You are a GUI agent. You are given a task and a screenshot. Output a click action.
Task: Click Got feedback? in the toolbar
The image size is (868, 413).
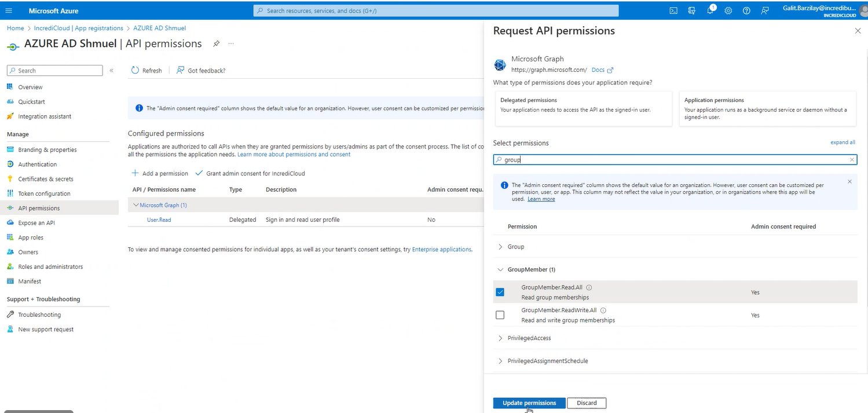(x=201, y=70)
